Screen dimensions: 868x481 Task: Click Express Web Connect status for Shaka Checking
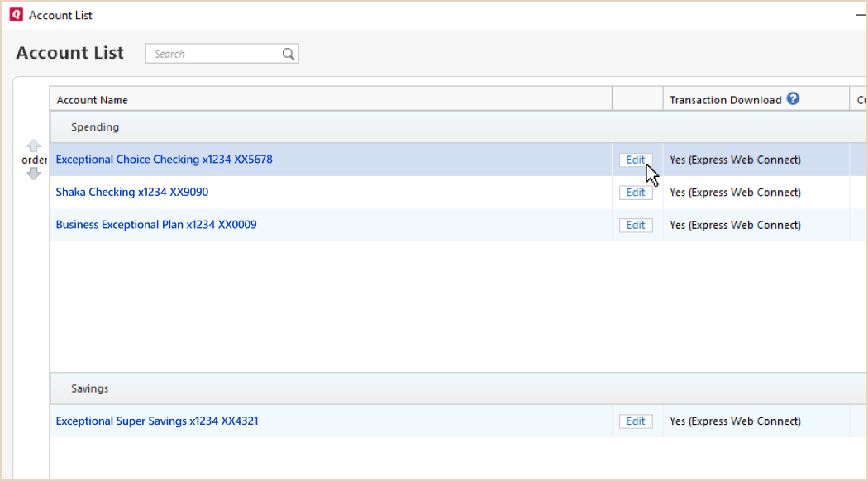pos(735,192)
